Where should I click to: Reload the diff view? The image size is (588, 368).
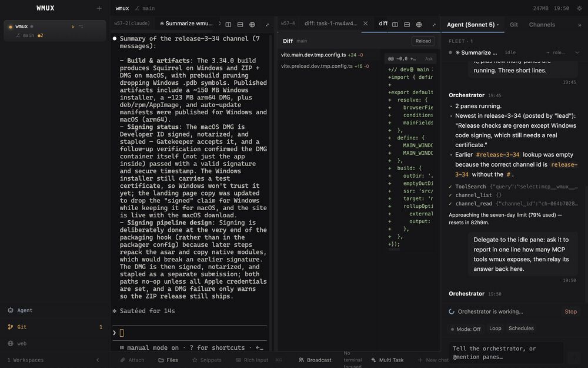click(x=423, y=41)
